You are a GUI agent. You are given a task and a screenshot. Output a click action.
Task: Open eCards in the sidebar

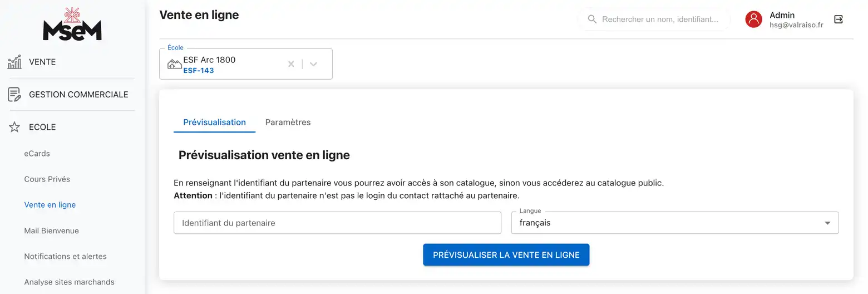(x=37, y=154)
